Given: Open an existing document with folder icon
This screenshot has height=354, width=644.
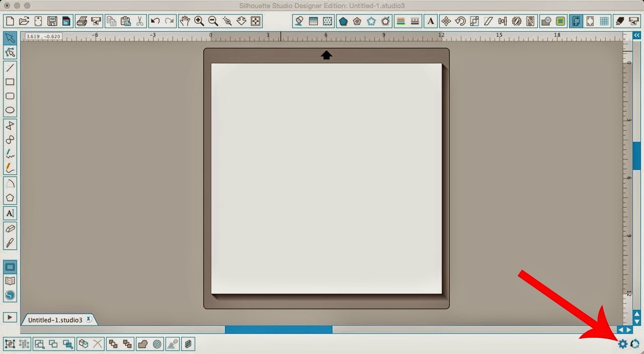Looking at the screenshot, I should 24,21.
